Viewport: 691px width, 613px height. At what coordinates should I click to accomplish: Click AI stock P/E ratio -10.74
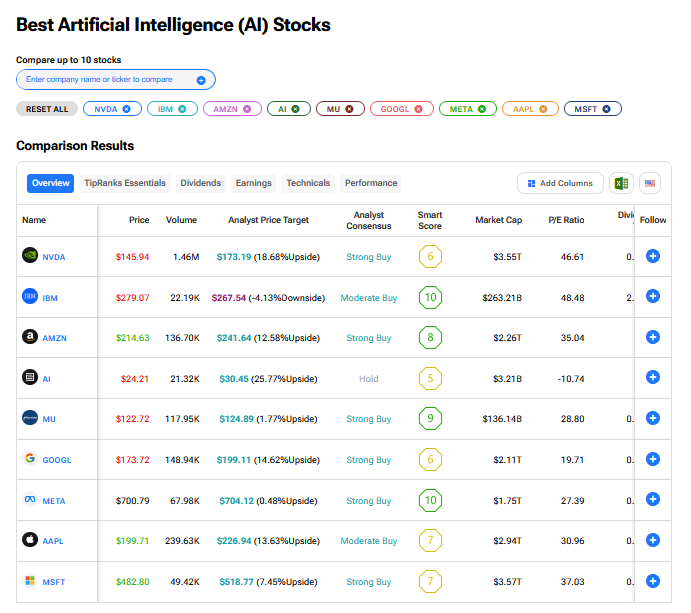click(x=571, y=379)
